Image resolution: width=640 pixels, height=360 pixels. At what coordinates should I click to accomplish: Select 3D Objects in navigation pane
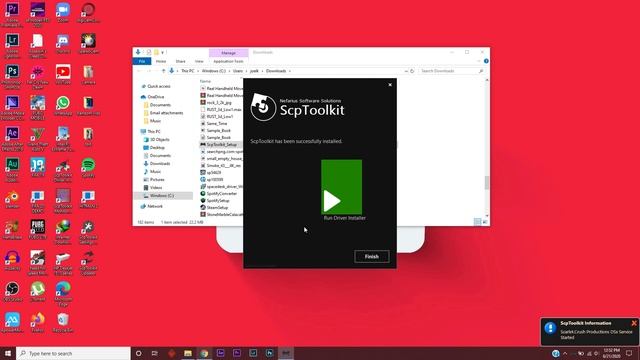(x=160, y=140)
